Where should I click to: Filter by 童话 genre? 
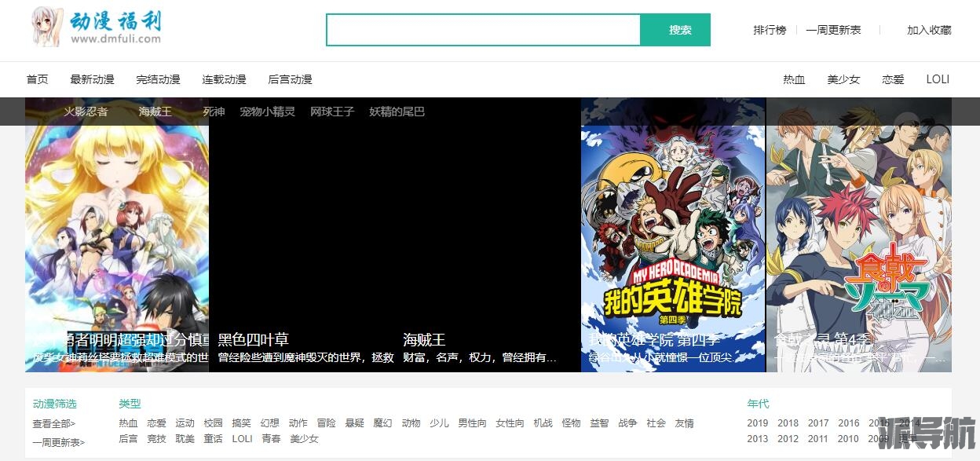[213, 439]
